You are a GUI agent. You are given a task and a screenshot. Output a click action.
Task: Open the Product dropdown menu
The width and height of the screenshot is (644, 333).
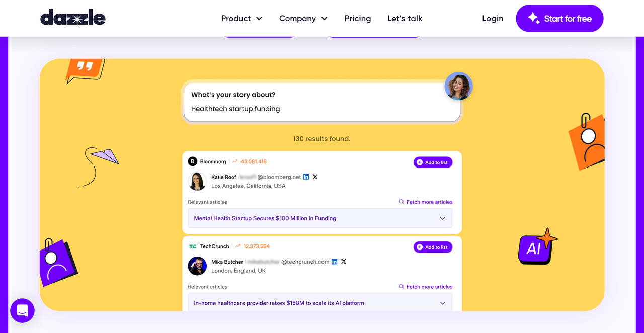coord(242,19)
